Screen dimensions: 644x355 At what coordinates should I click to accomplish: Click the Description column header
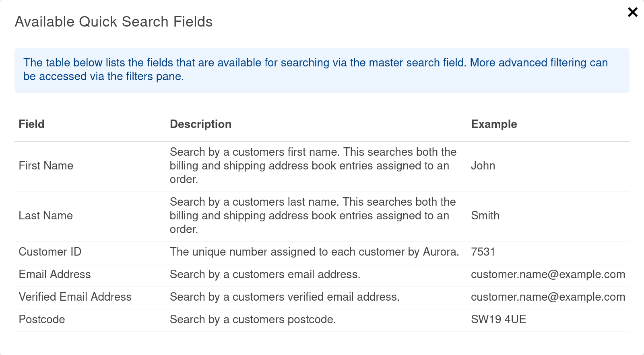(200, 124)
